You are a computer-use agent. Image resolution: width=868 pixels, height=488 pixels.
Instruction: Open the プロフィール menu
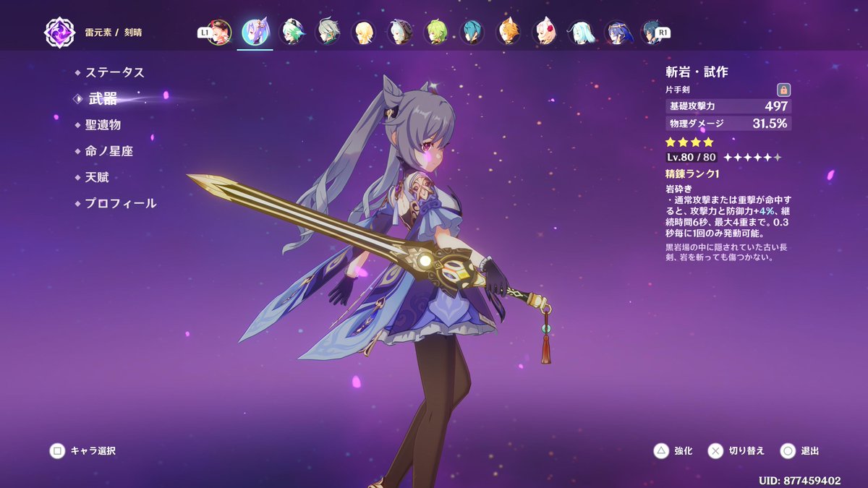click(x=120, y=203)
